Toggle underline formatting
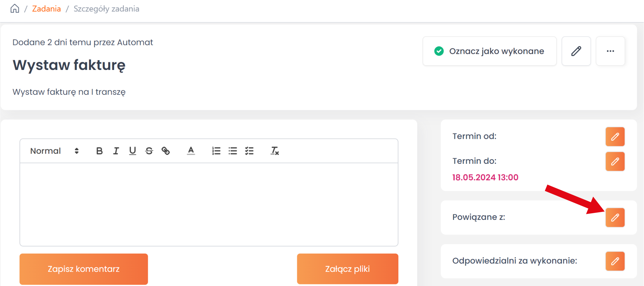 coord(133,151)
